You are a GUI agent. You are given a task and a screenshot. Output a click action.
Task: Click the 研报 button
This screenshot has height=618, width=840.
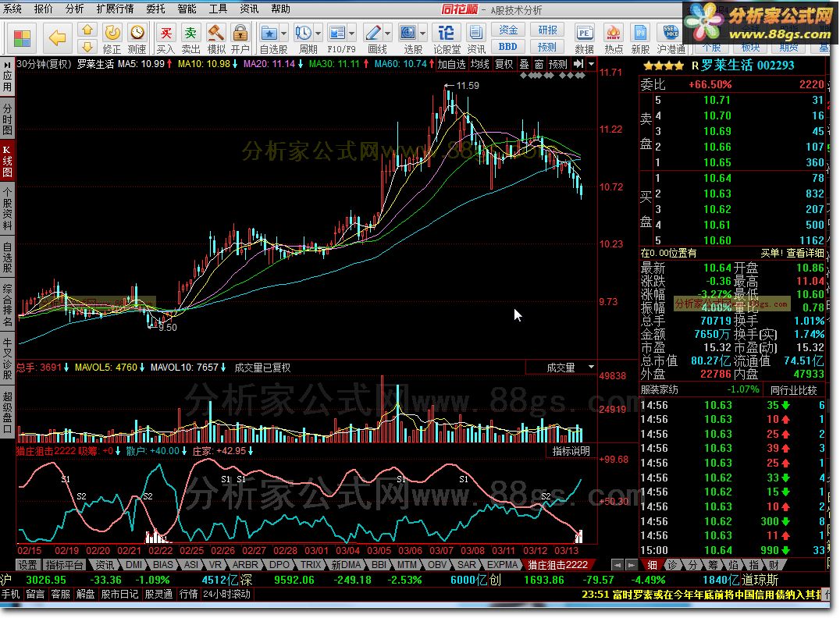pyautogui.click(x=547, y=30)
